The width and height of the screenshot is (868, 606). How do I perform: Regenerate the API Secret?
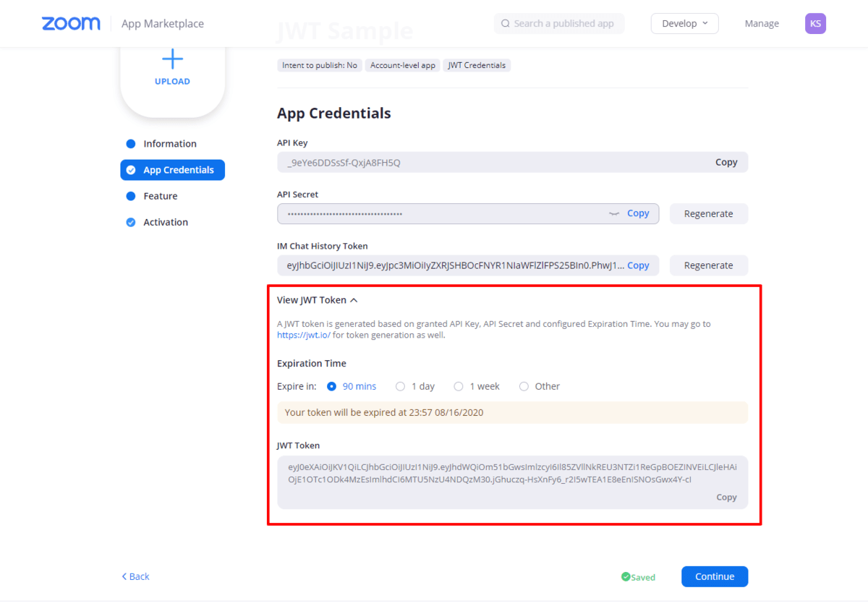point(709,214)
